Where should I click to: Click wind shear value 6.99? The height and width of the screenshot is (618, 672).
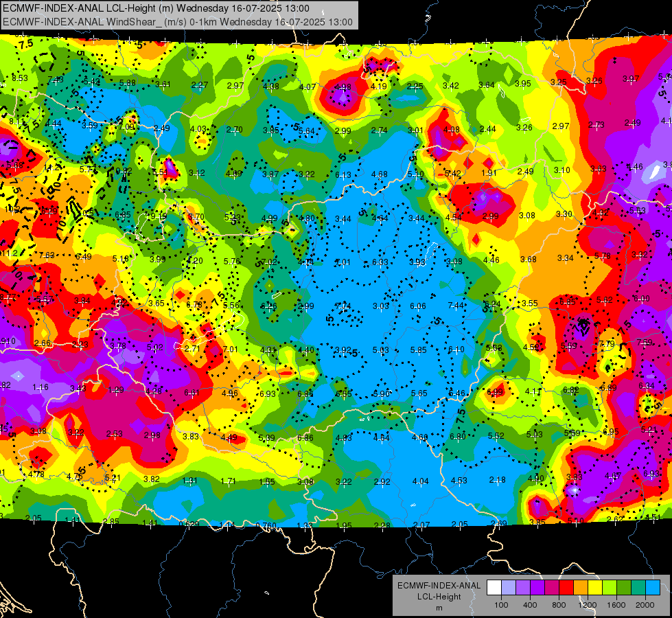(x=495, y=391)
